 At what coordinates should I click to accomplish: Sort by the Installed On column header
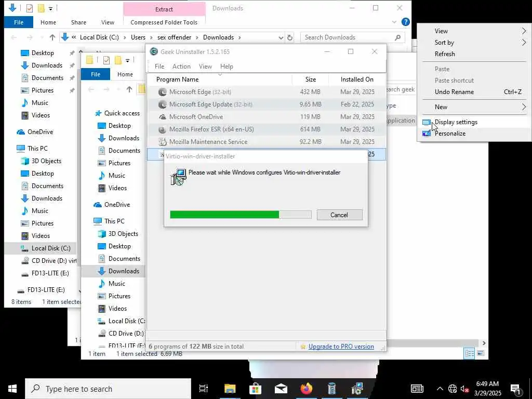(x=357, y=79)
